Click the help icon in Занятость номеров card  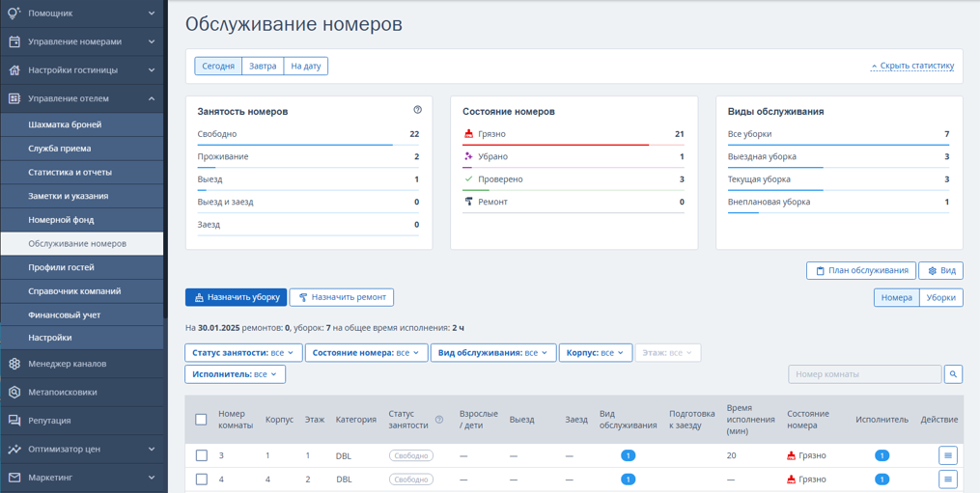(417, 110)
